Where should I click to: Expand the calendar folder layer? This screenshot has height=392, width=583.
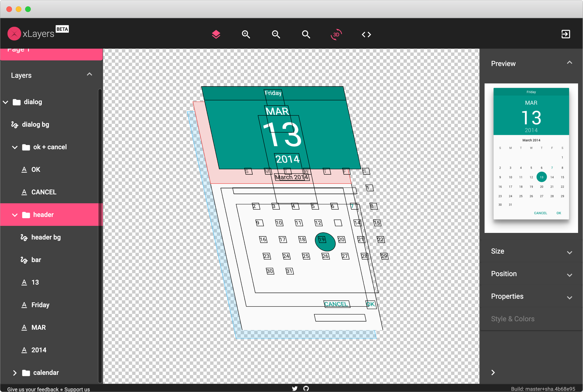pos(15,373)
